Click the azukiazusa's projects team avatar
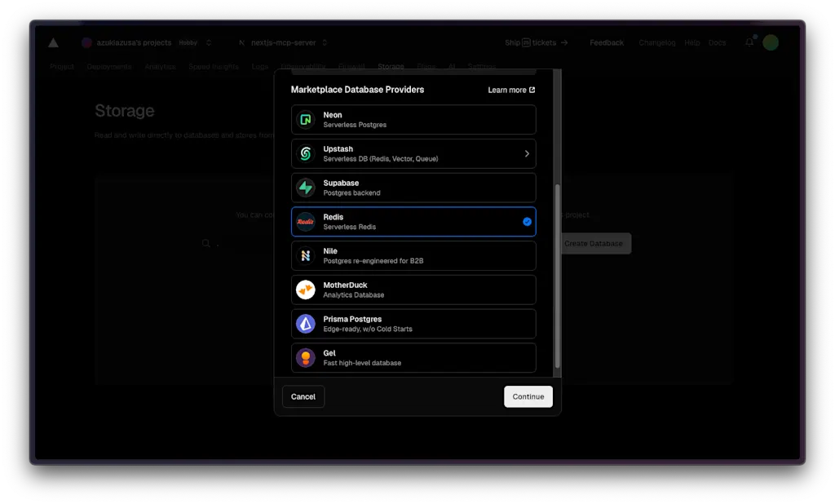 [x=86, y=42]
